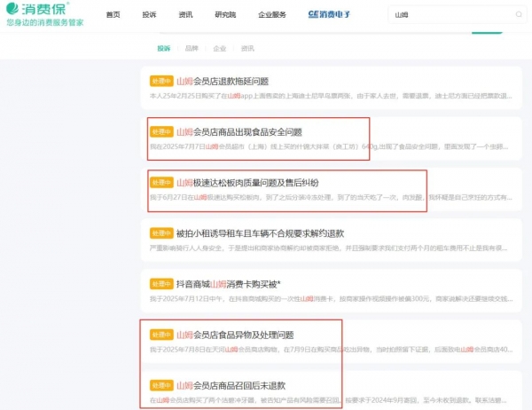Viewport: 532px width, 410px height.
Task: Open the 资讯 nav menu item
Action: coord(185,14)
